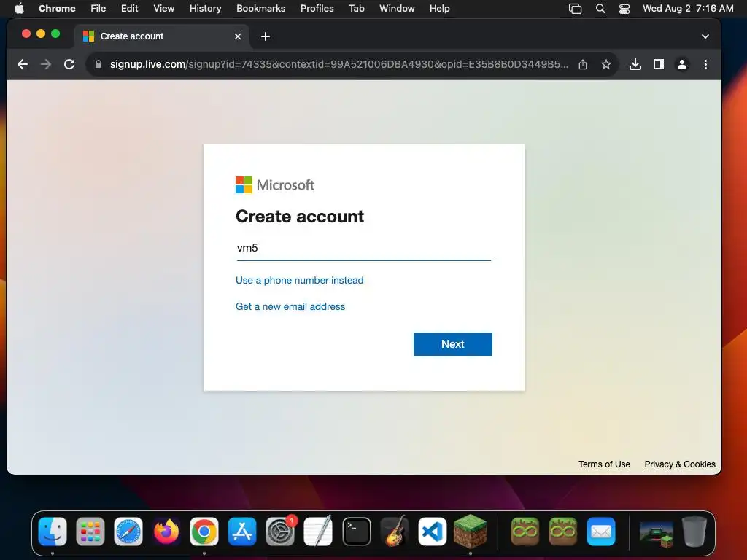Screen dimensions: 747x560
Task: Click the Minecraft screenshot stack in Dock
Action: pyautogui.click(x=657, y=534)
